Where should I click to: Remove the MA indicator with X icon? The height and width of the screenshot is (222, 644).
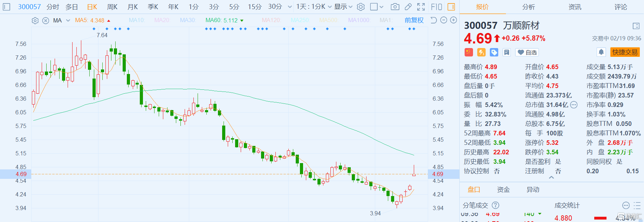(46, 21)
